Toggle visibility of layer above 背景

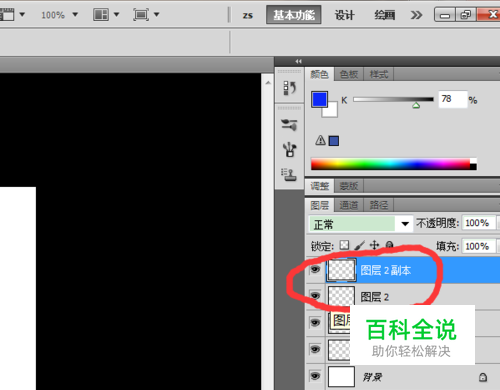pos(315,349)
